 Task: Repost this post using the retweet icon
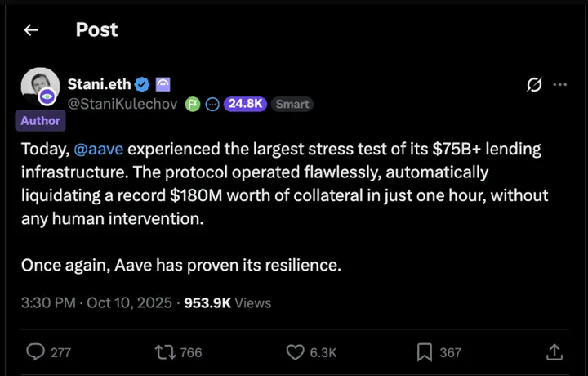(166, 351)
